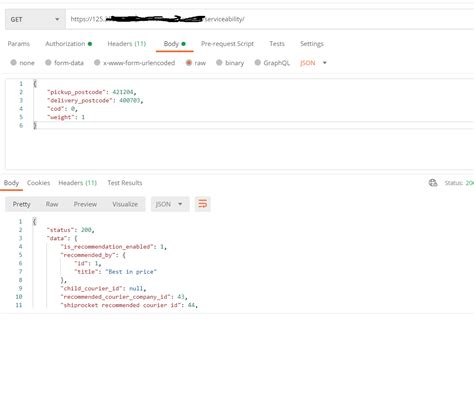Click the "data" object line in response
The image size is (474, 417).
coord(62,238)
